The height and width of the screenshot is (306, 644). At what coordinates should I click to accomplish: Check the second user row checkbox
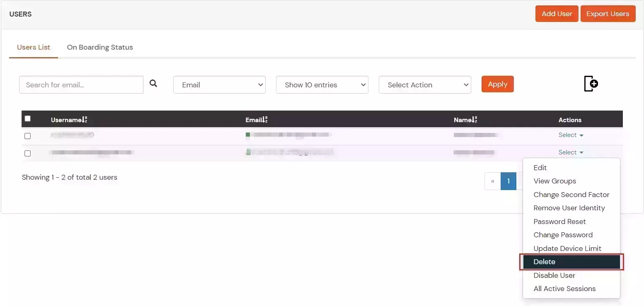(28, 153)
